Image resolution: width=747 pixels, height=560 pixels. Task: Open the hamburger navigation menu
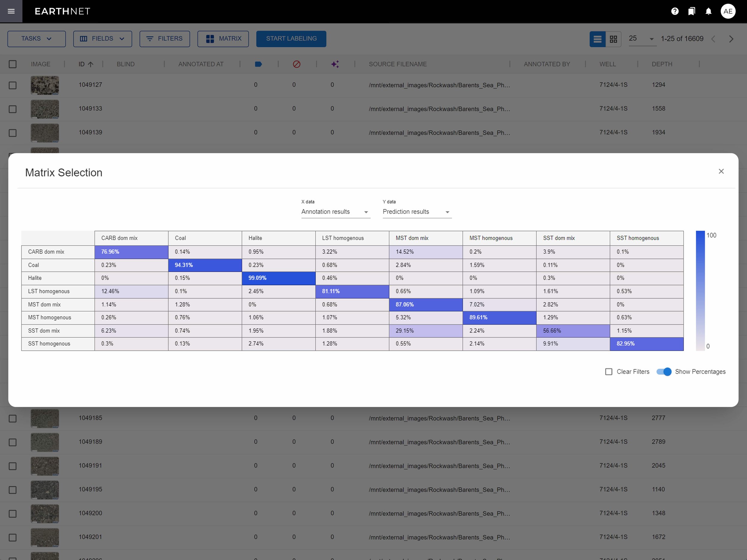pyautogui.click(x=11, y=11)
